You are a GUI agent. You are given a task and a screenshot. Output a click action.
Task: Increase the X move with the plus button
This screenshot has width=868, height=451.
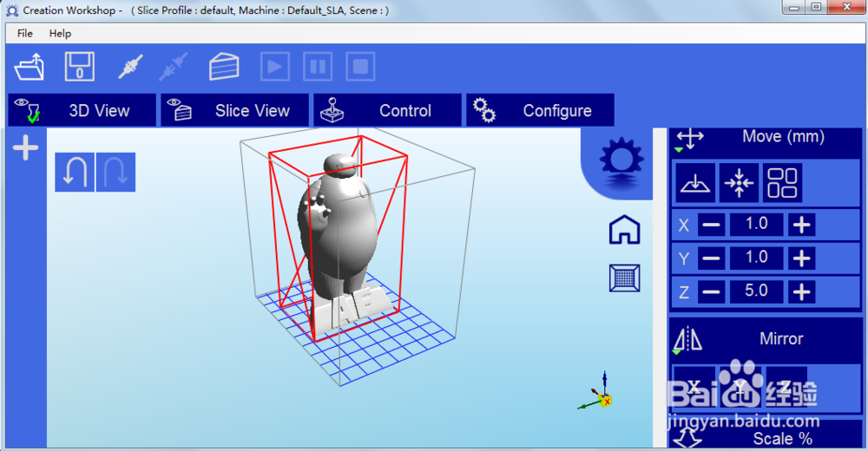click(x=801, y=225)
